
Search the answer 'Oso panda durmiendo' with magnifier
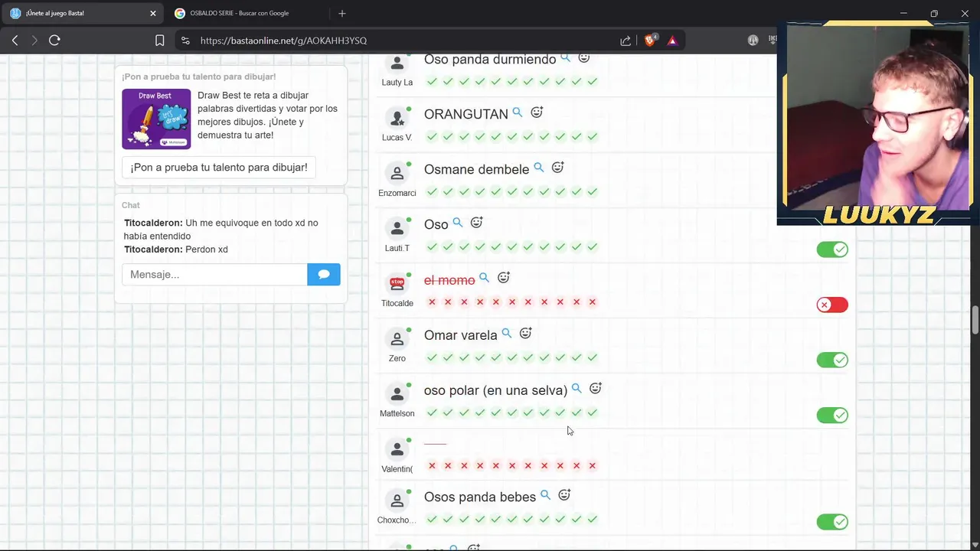(566, 58)
